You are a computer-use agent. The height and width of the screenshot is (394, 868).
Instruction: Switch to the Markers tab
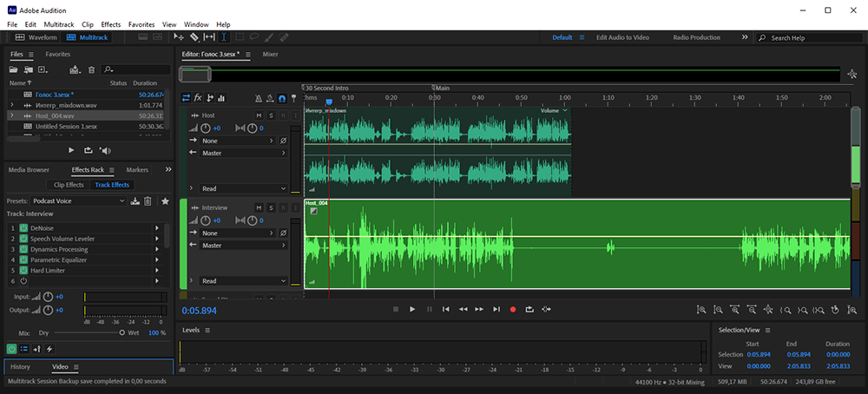tap(137, 170)
